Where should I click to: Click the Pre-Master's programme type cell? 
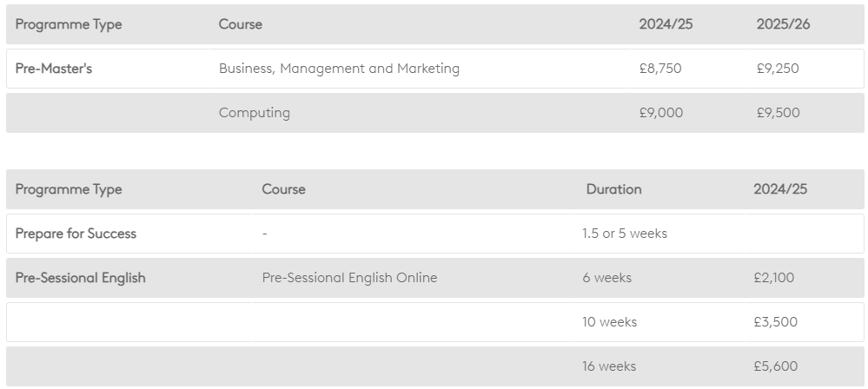pos(54,69)
